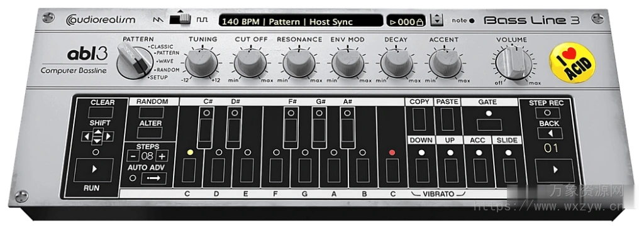Screen dimensions: 644x228
Task: Click the AUTO ADV indicator LED
Action: pos(132,178)
